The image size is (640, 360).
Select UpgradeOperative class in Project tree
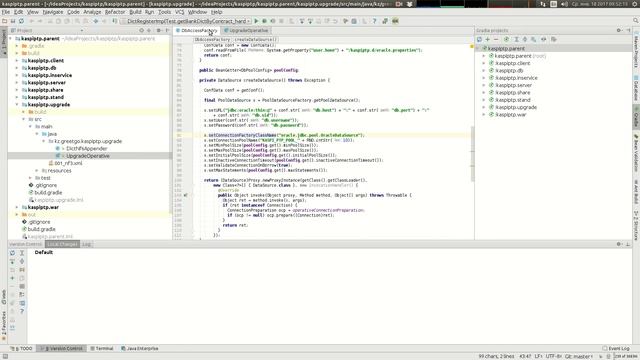pos(87,156)
